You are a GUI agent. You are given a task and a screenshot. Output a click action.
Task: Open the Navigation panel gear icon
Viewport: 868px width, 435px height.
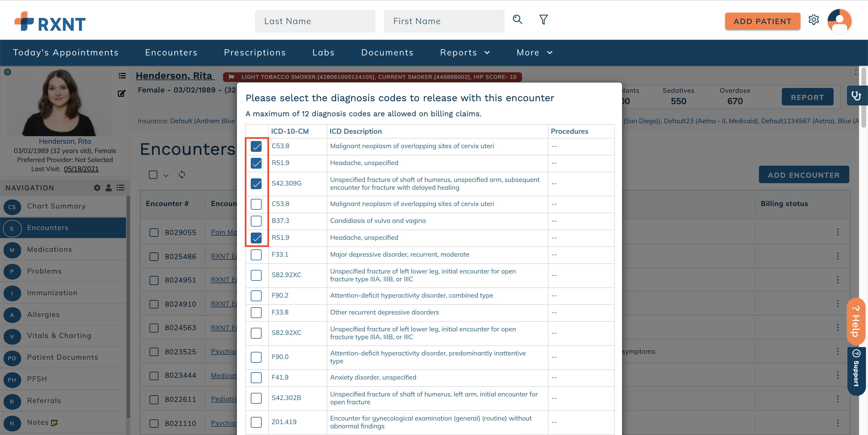tap(97, 188)
